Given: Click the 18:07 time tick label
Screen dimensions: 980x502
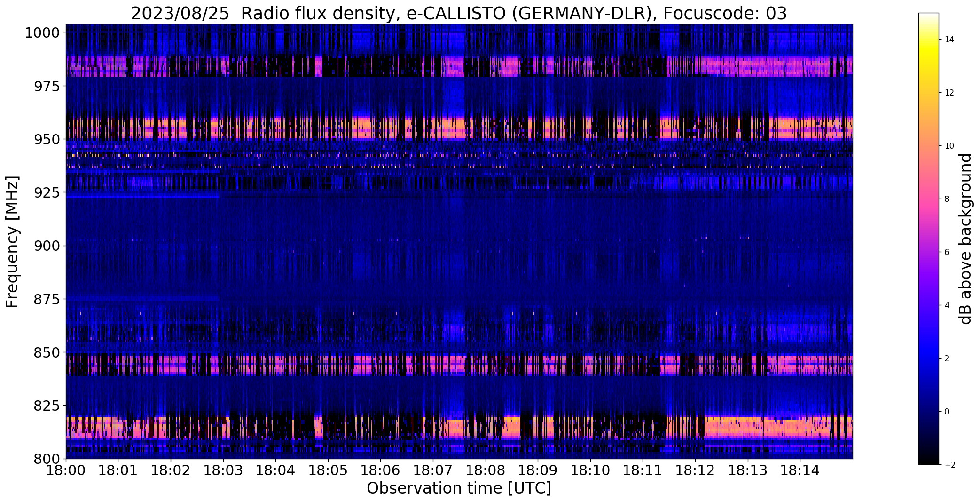Looking at the screenshot, I should click(x=433, y=470).
